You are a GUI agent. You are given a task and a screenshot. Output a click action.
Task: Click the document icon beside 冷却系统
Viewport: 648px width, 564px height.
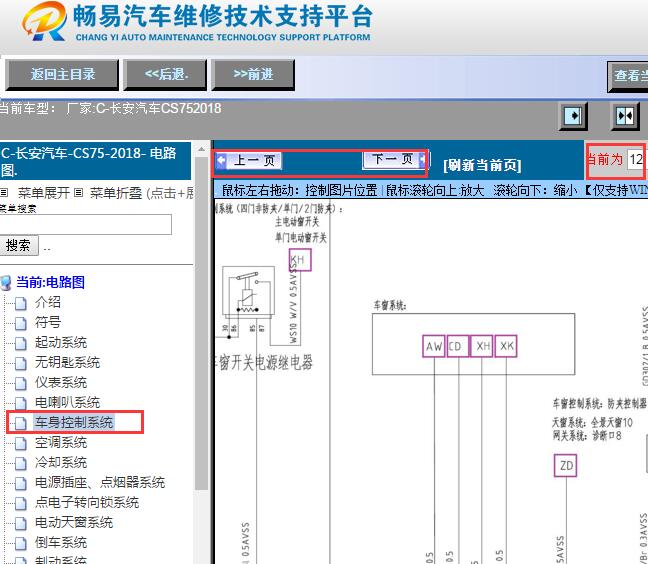(x=21, y=463)
